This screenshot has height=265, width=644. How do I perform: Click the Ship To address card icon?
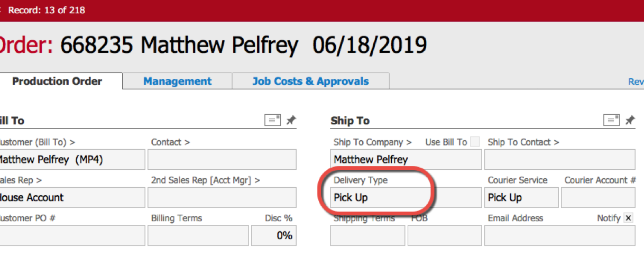point(611,120)
